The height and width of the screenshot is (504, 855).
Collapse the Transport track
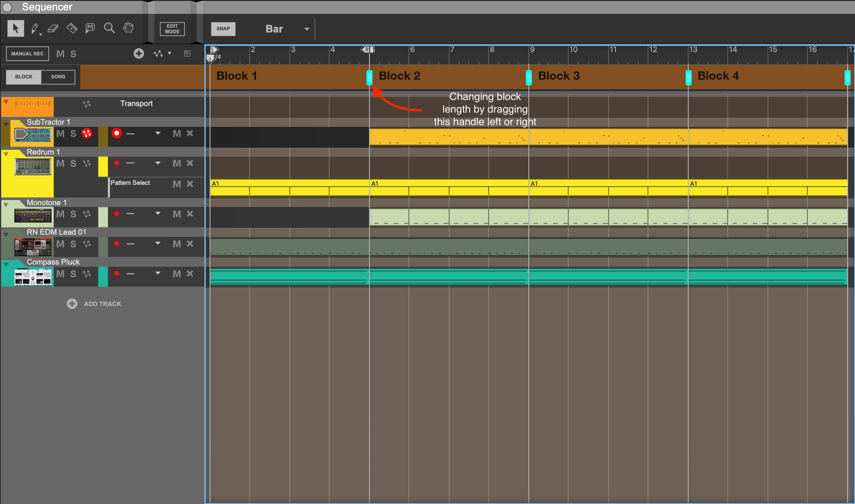tap(6, 102)
